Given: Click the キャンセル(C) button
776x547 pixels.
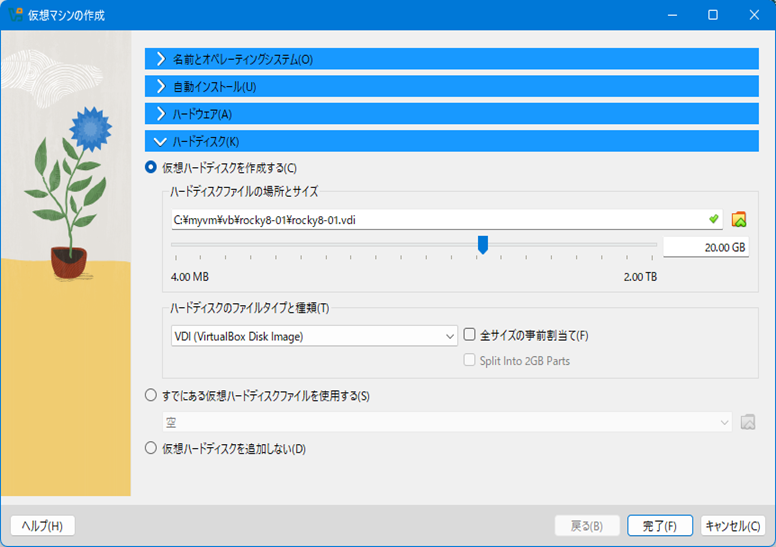Looking at the screenshot, I should (733, 525).
